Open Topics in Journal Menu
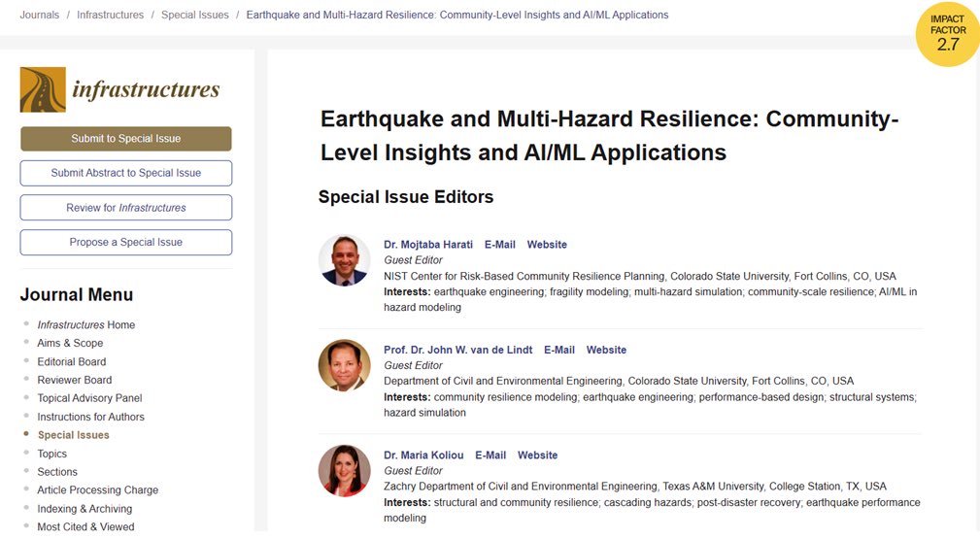Viewport: 980px width, 539px height. tap(51, 454)
